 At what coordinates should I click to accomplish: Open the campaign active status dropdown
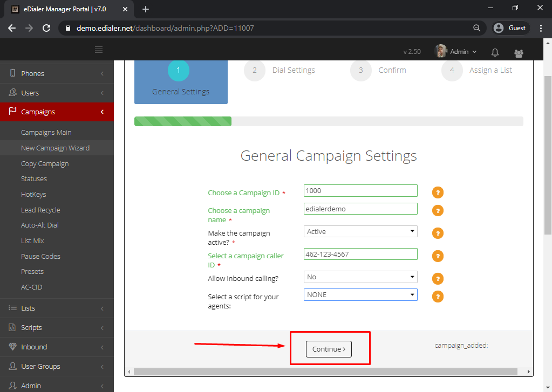(x=360, y=231)
